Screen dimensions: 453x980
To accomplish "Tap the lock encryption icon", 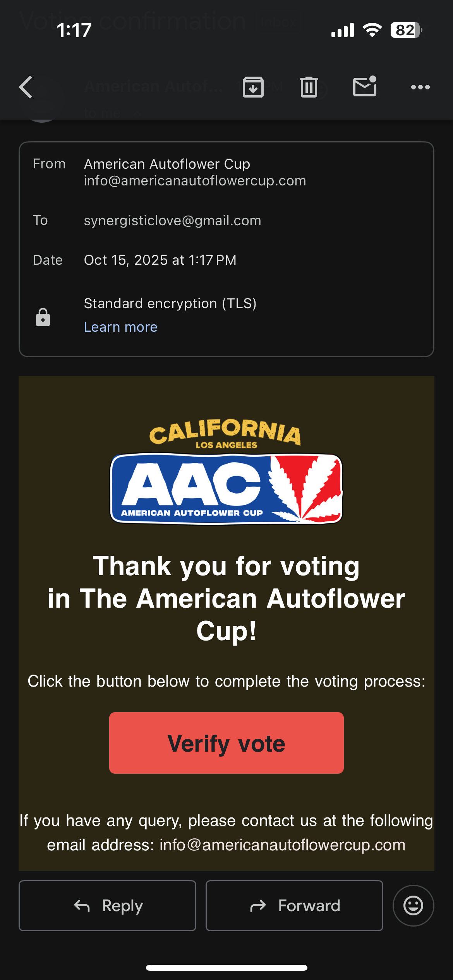I will pos(43,317).
